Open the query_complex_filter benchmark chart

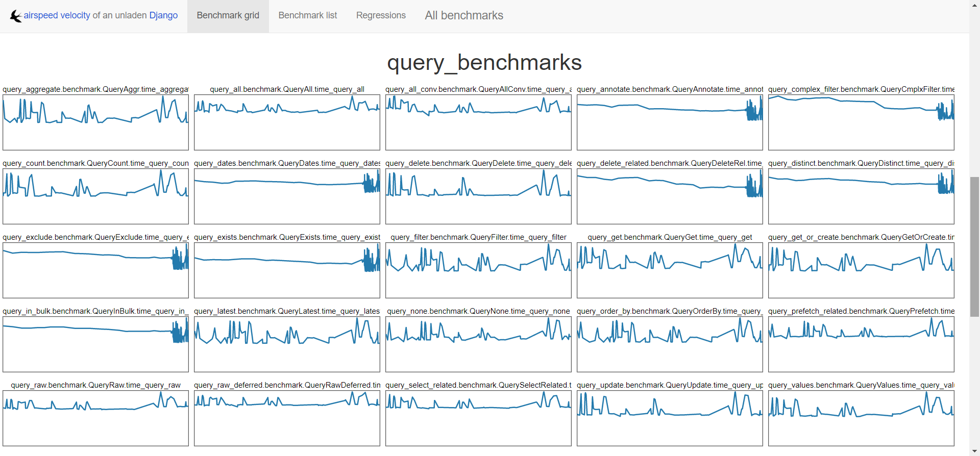[861, 122]
